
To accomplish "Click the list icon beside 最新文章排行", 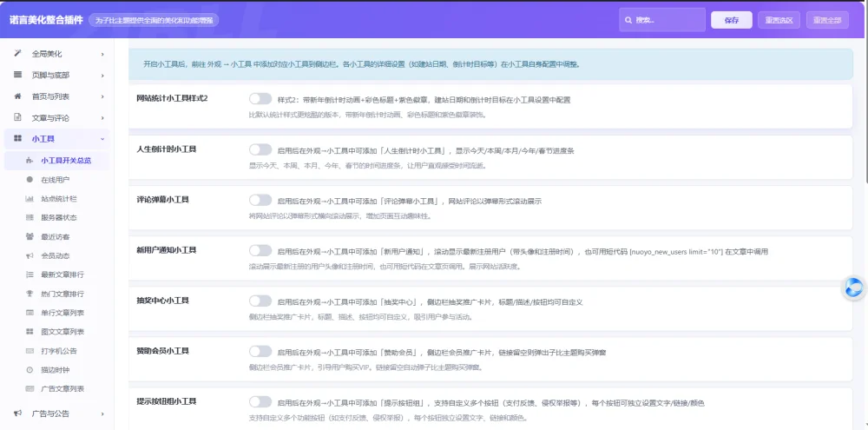I will (x=30, y=275).
